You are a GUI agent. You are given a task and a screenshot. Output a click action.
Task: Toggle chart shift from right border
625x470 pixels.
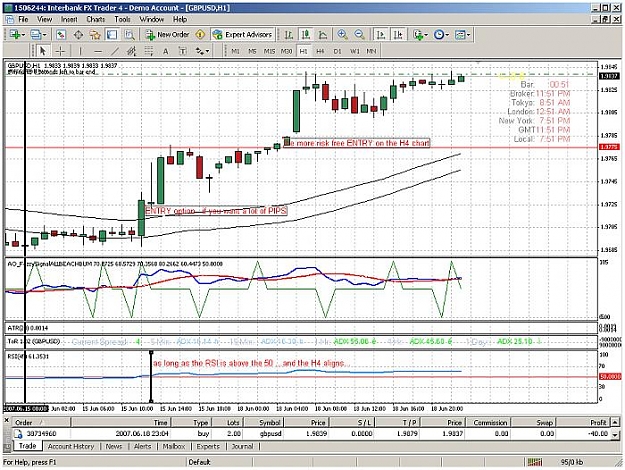tap(398, 35)
